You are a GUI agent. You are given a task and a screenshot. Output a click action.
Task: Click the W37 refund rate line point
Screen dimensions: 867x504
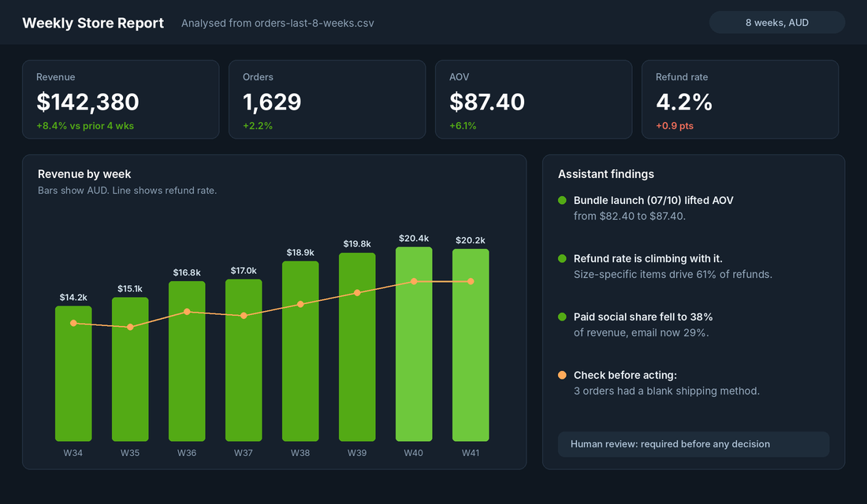coord(244,316)
